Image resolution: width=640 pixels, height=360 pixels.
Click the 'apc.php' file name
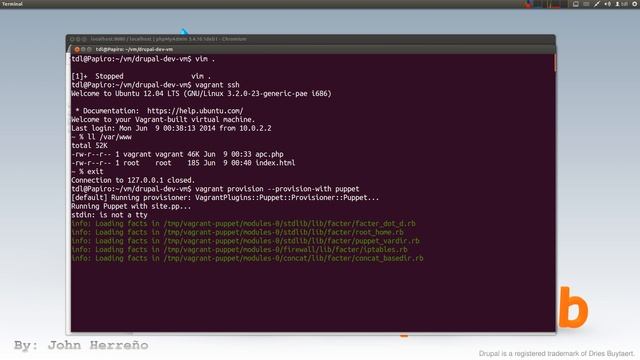coord(269,154)
